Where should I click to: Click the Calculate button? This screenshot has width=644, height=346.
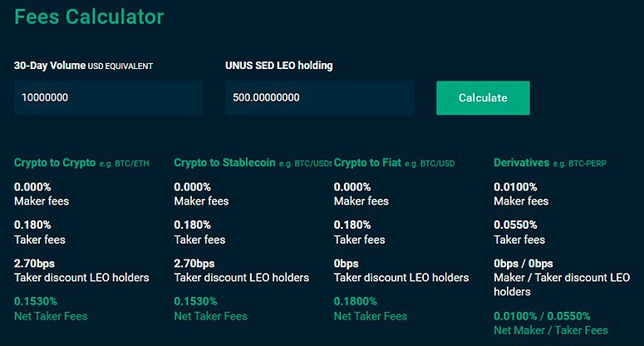coord(483,98)
